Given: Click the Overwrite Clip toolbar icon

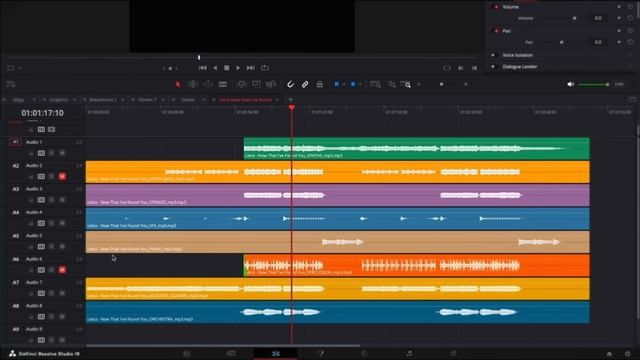Looking at the screenshot, I should pyautogui.click(x=256, y=84).
